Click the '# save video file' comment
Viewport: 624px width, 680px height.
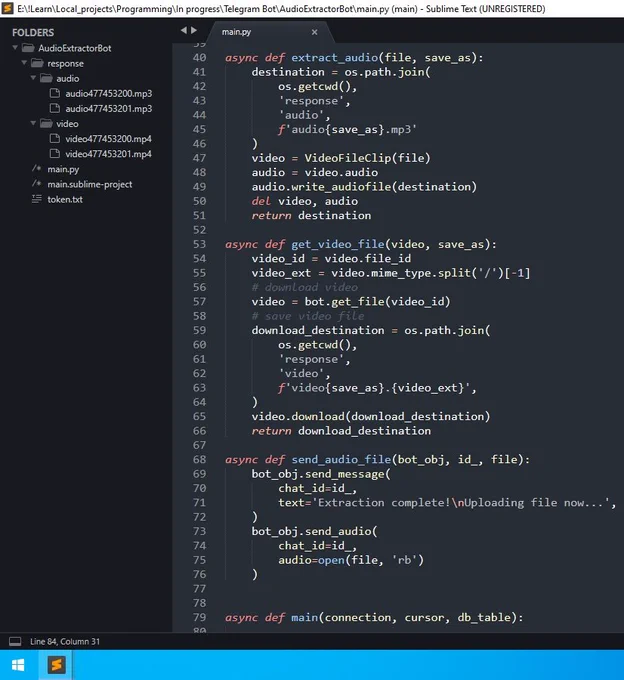click(x=308, y=316)
